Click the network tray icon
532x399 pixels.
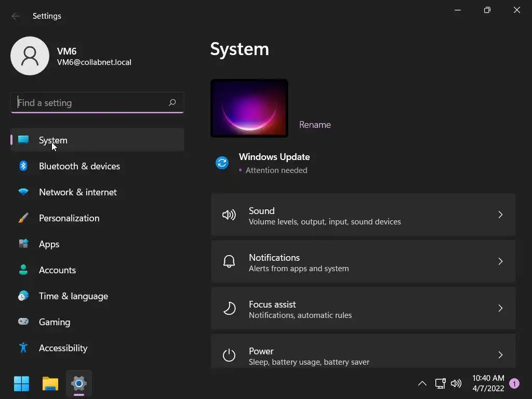coord(441,384)
